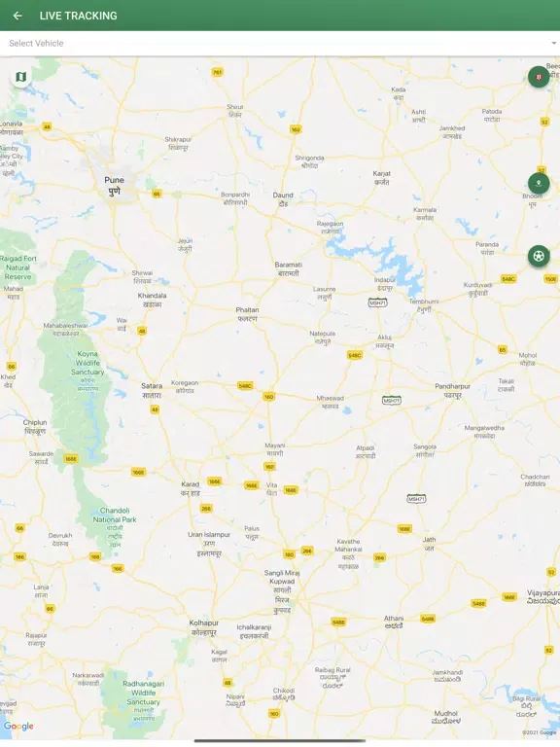Tap the Koyna Wildlife Sanctuary area label
The height and width of the screenshot is (747, 560).
pyautogui.click(x=87, y=363)
